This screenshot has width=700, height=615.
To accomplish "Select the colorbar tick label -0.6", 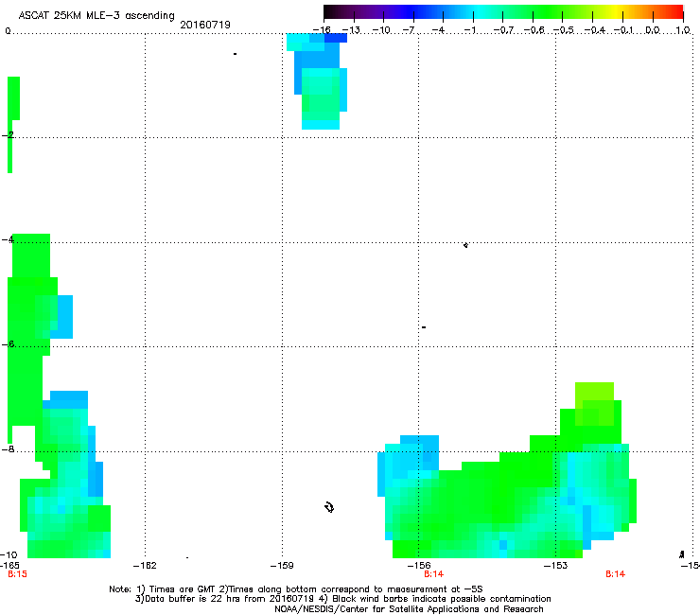I will click(x=534, y=30).
